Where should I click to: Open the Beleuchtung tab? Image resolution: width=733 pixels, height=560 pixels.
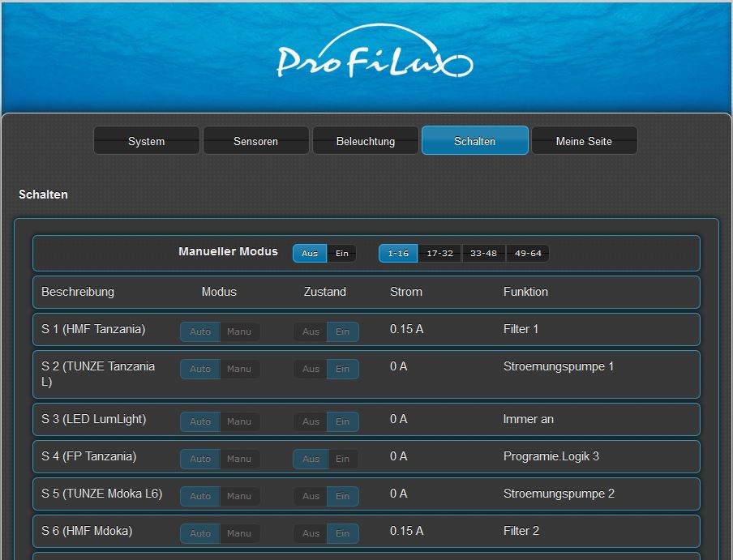(366, 141)
